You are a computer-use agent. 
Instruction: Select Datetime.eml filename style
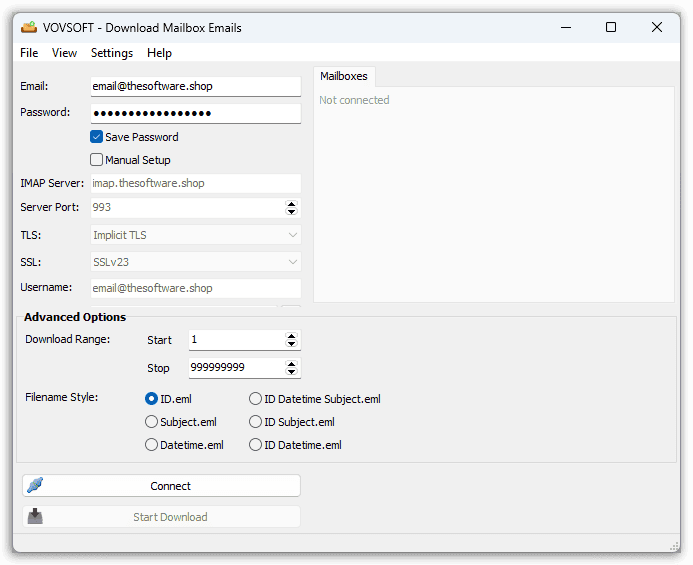coord(151,445)
